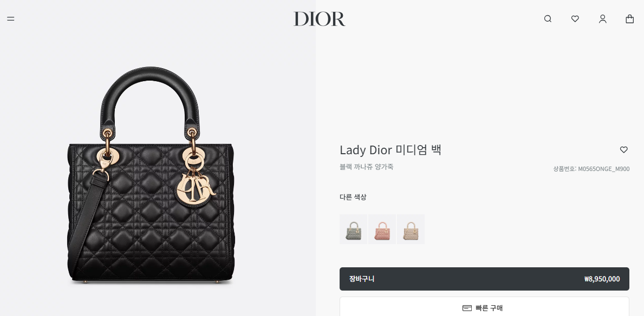Open the header wishlist heart icon
Viewport: 644px width, 316px height.
pos(575,19)
